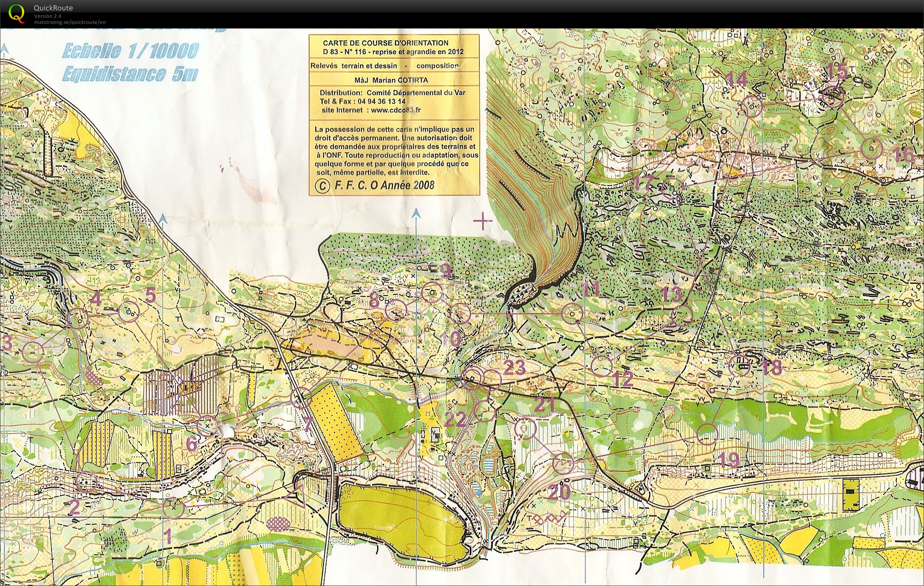Click the 'Equidistance 5m' text

pyautogui.click(x=129, y=74)
